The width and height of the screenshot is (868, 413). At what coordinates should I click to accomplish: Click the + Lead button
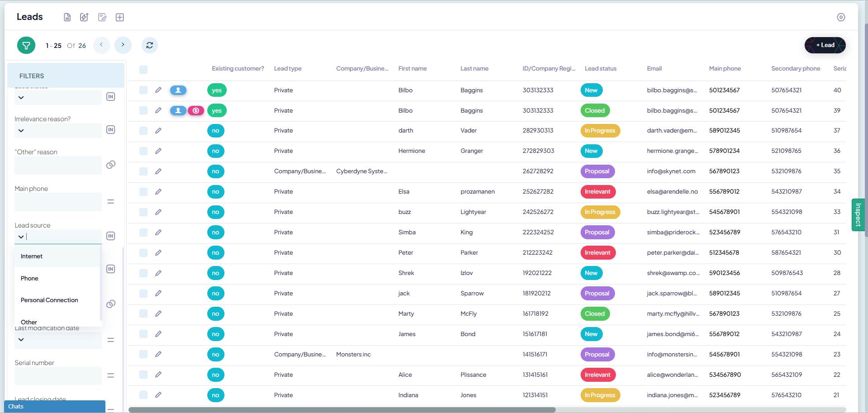click(825, 45)
